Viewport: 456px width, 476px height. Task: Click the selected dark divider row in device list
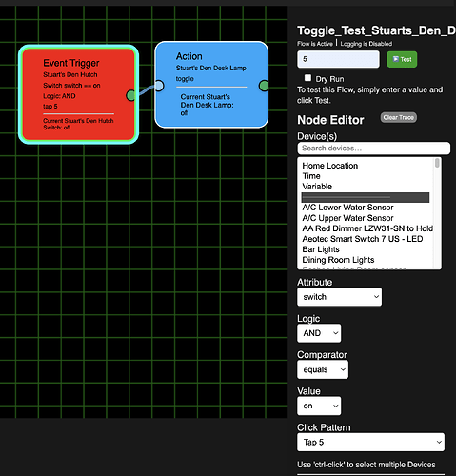coord(366,197)
